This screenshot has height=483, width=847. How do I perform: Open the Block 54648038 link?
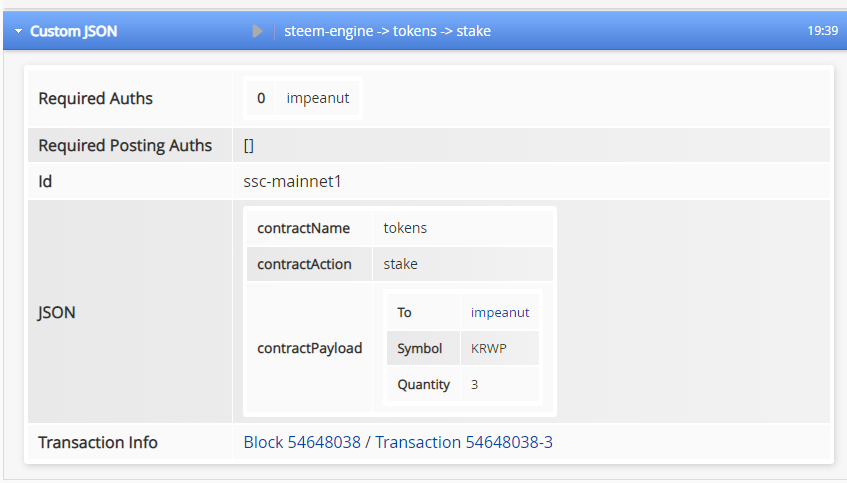[302, 442]
